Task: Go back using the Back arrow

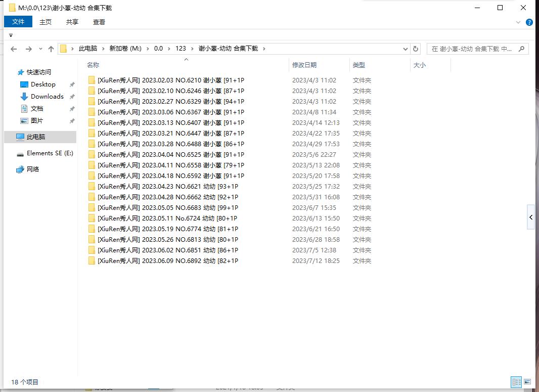Action: point(14,49)
